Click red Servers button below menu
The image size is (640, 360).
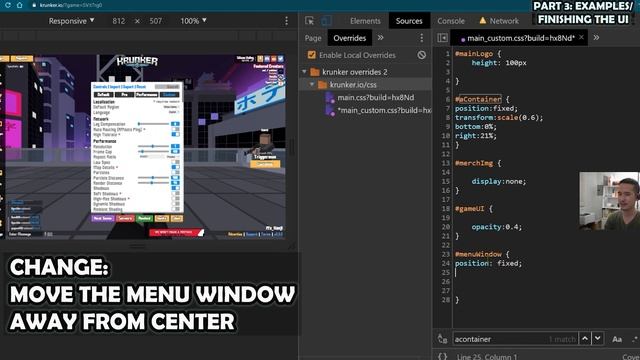click(x=125, y=218)
